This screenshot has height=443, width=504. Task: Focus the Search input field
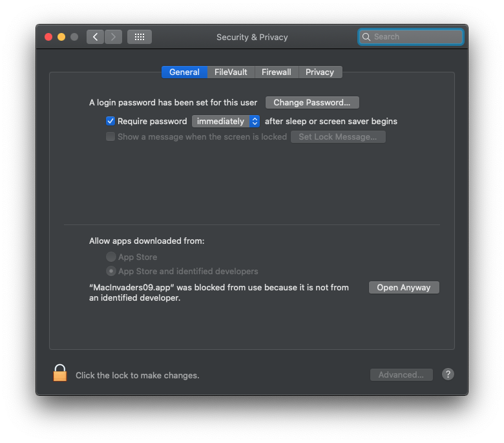tap(417, 37)
